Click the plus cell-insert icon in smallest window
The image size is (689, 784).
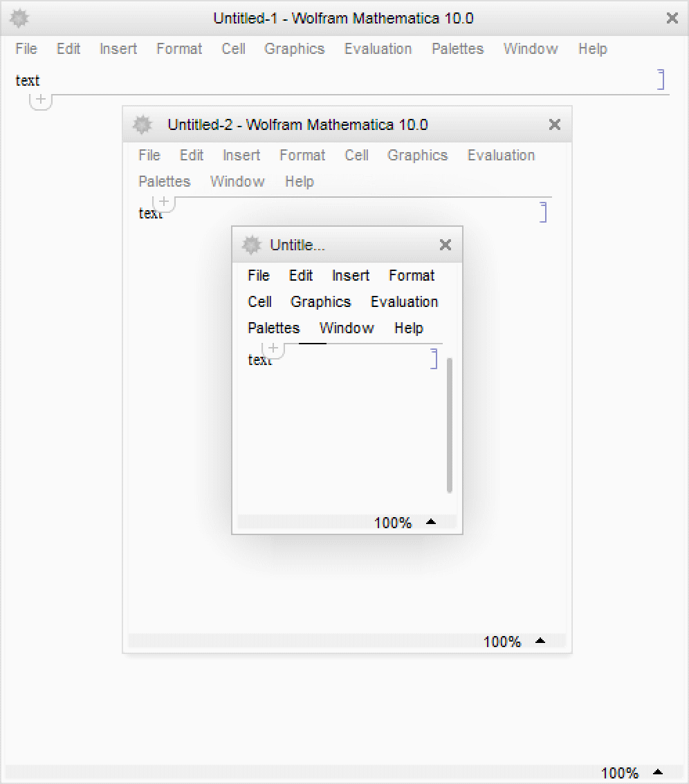273,348
